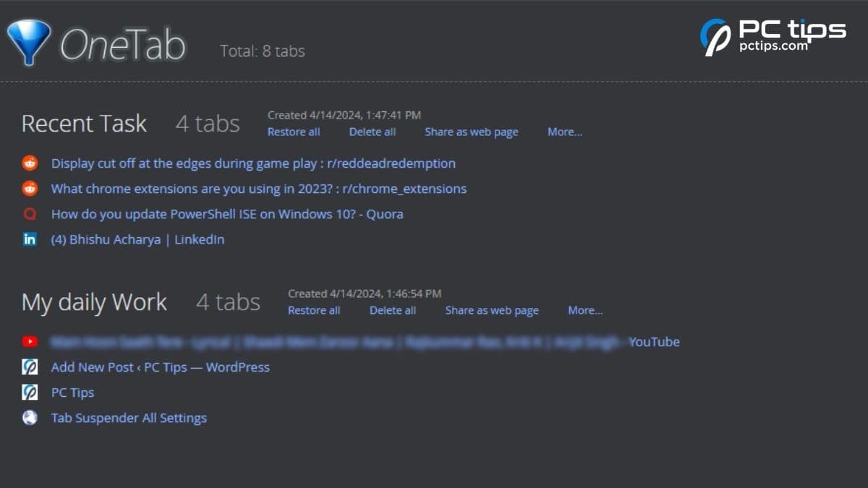868x488 pixels.
Task: Open More... options for My daily Work group
Action: pyautogui.click(x=584, y=309)
